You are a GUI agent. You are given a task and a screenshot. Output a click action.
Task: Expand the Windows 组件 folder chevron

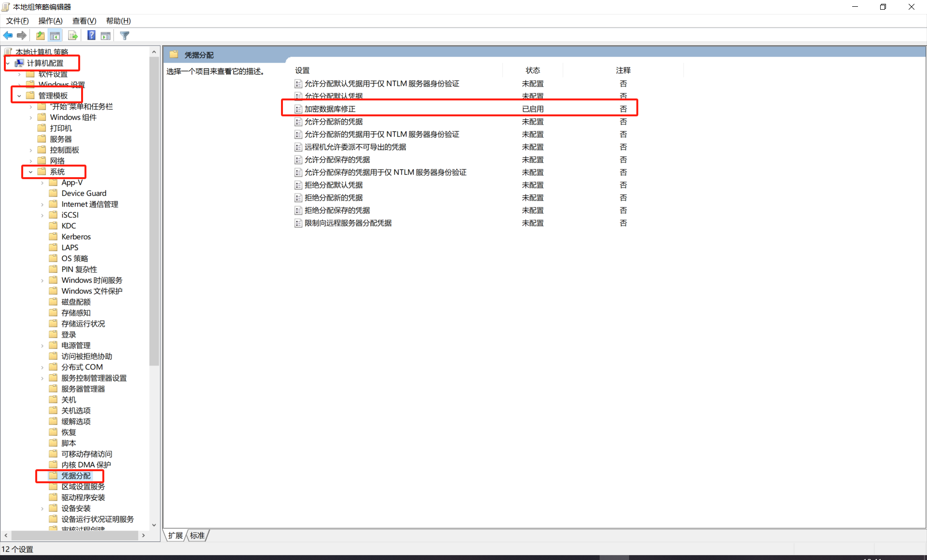point(31,117)
